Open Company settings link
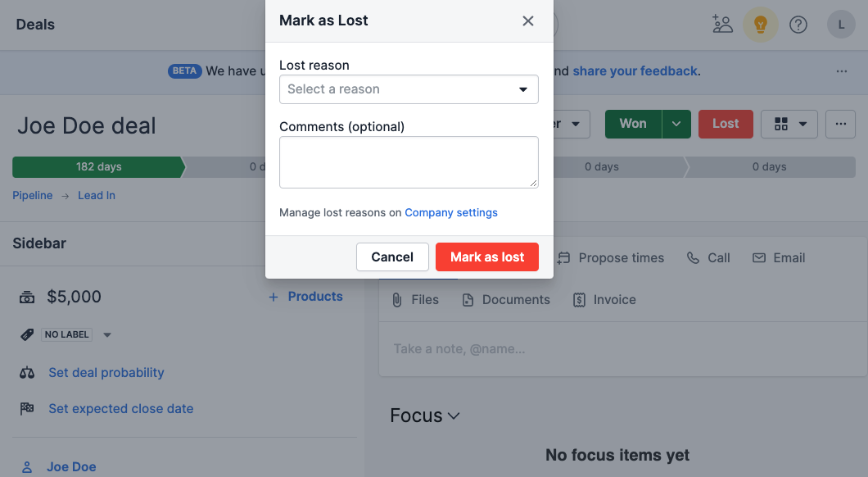 [451, 213]
